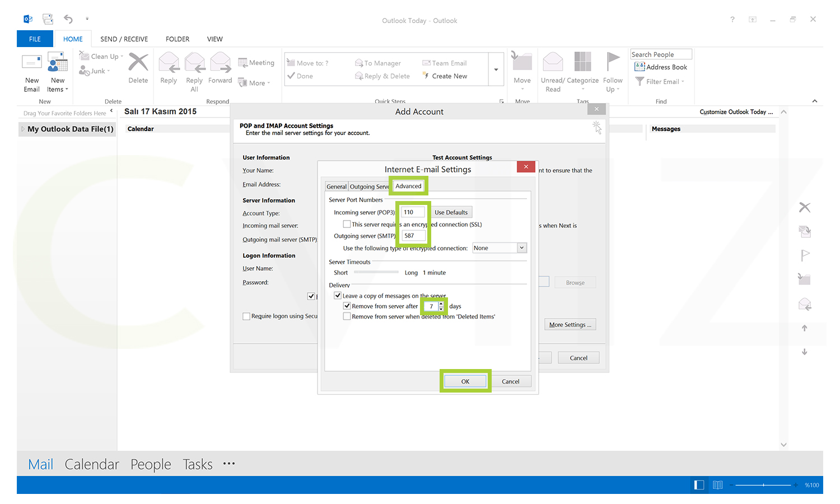Switch to SEND / RECEIVE tab

(124, 39)
